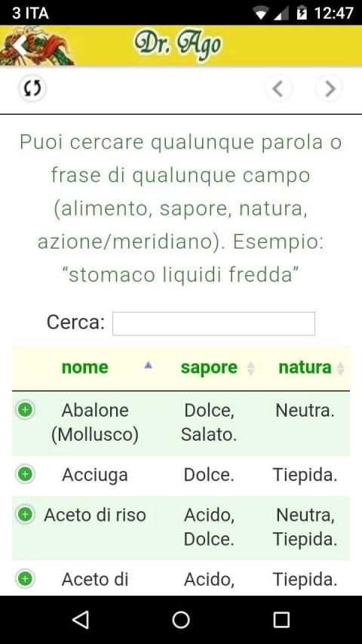
Task: Sort table by nome column
Action: pyautogui.click(x=85, y=367)
